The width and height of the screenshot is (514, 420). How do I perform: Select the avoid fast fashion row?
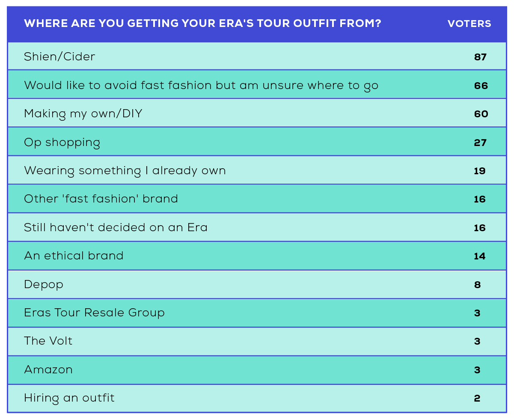257,85
